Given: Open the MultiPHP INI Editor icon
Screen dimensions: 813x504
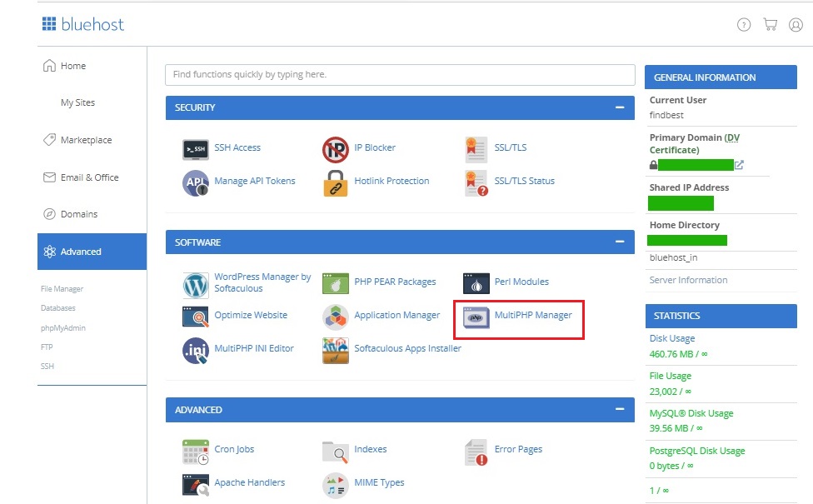Looking at the screenshot, I should point(196,351).
